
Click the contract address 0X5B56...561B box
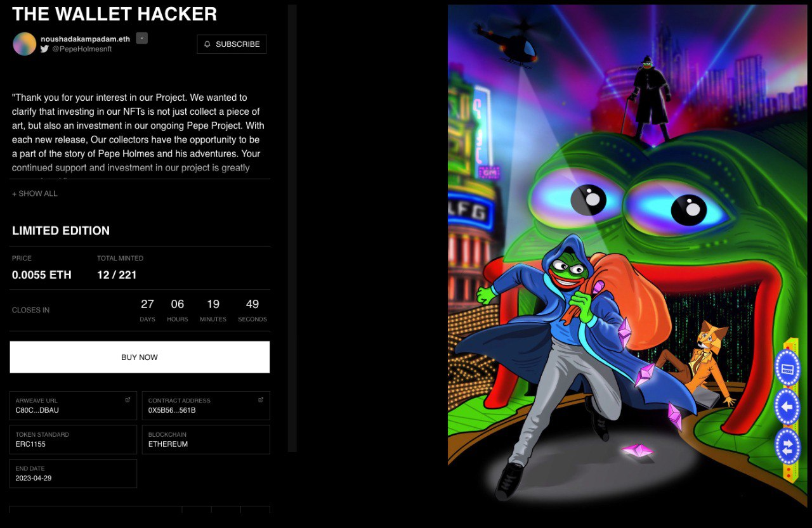(x=206, y=406)
